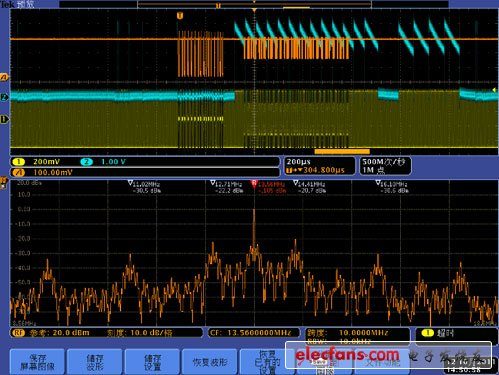Select the peak marker at 14.41MHz
This screenshot has height=375, width=499.
[x=295, y=183]
